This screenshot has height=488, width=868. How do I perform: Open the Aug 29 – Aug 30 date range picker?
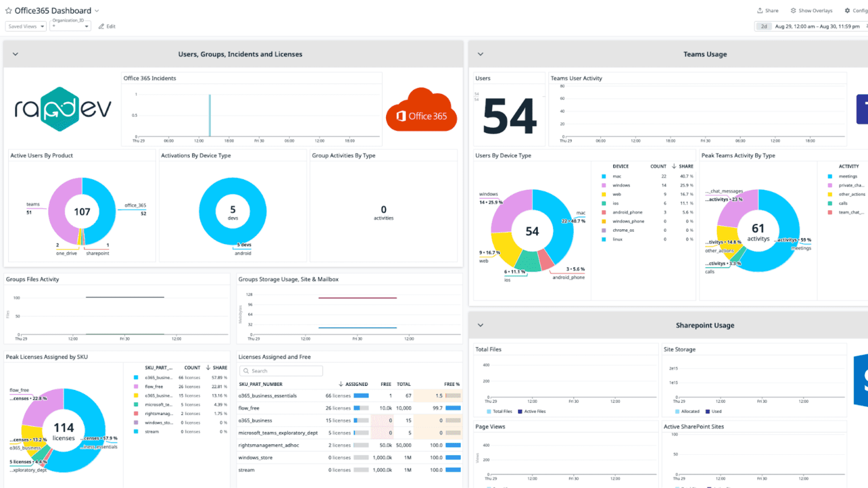[x=817, y=26]
